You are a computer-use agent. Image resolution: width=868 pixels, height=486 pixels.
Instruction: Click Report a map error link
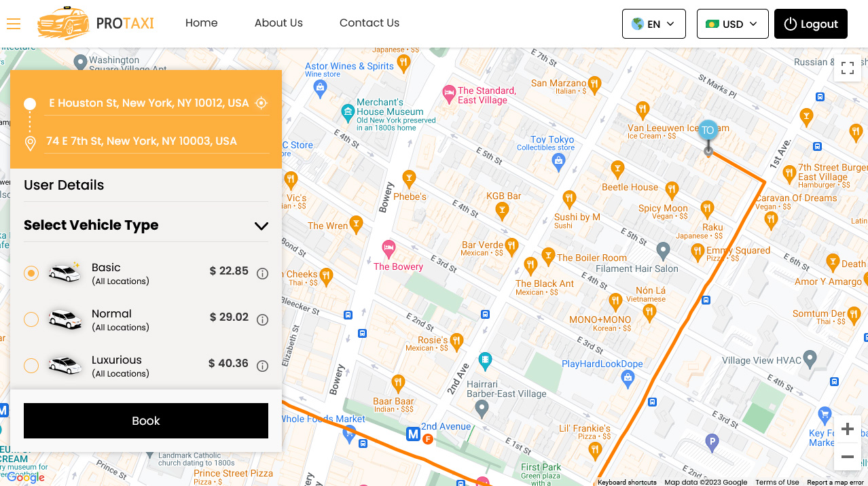pos(835,482)
